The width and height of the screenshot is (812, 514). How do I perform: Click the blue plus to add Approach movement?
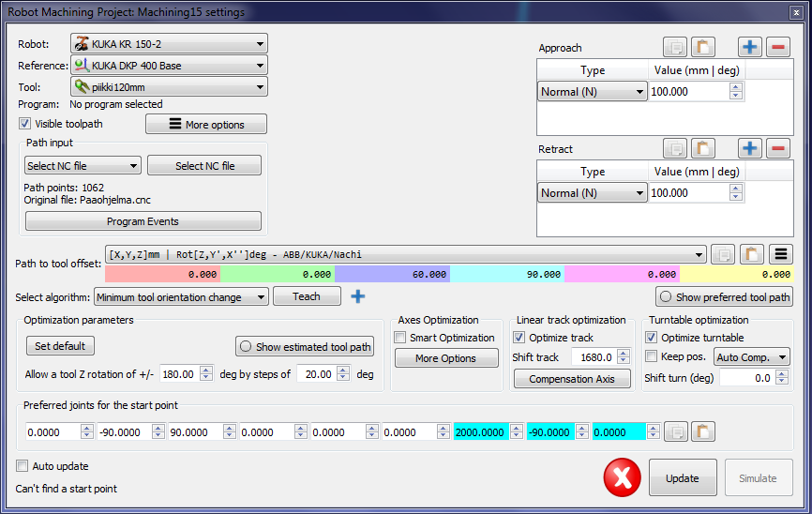(x=750, y=47)
